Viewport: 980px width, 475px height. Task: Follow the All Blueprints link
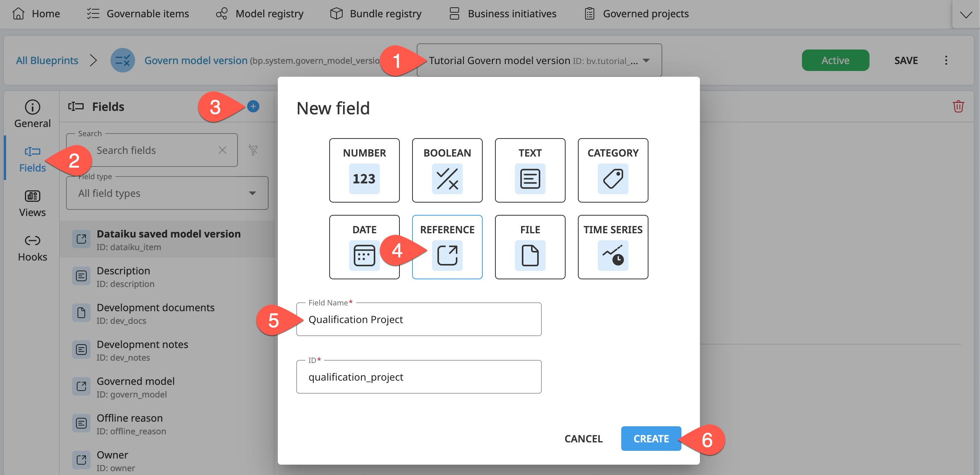click(x=47, y=60)
